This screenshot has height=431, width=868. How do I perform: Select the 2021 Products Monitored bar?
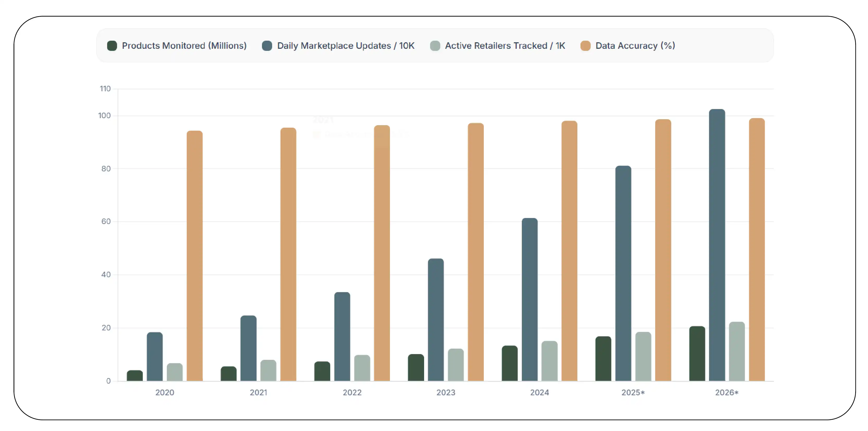click(x=228, y=374)
